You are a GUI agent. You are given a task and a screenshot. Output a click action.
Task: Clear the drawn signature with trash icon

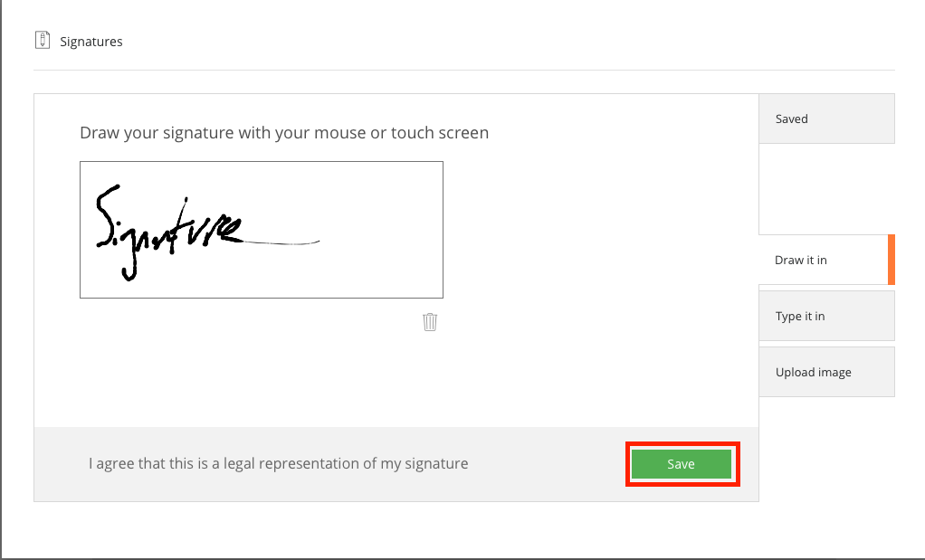[x=430, y=322]
